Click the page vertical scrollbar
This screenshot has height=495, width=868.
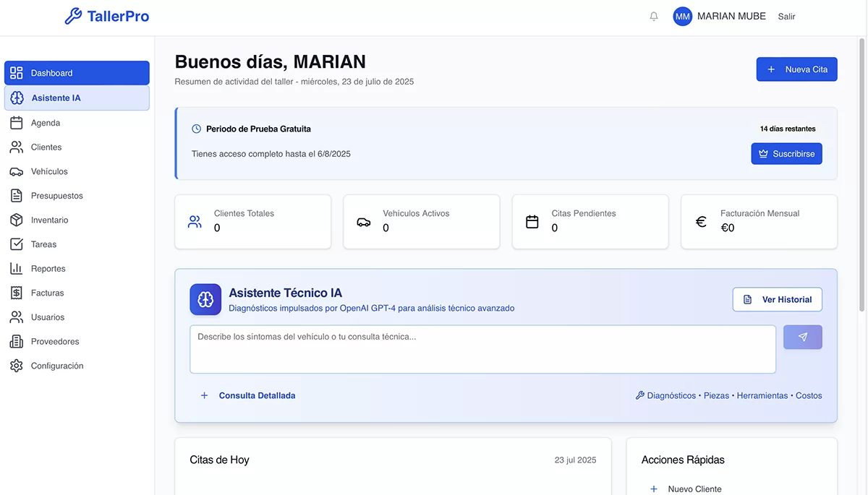861,173
